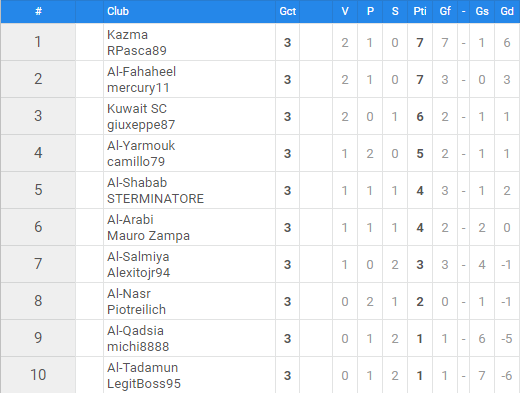Open manager LegitBoss95 profile
This screenshot has width=520, height=393.
144,384
